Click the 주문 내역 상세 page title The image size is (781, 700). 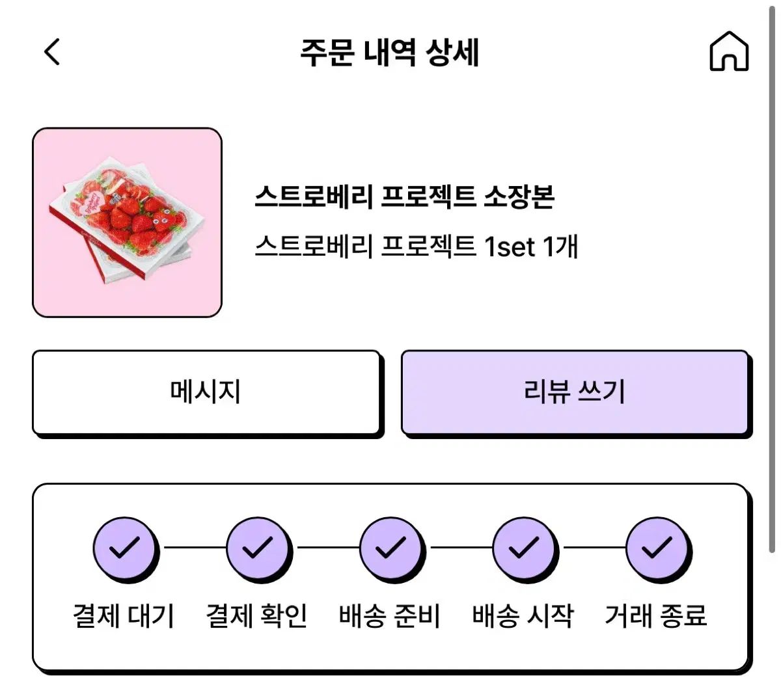390,52
